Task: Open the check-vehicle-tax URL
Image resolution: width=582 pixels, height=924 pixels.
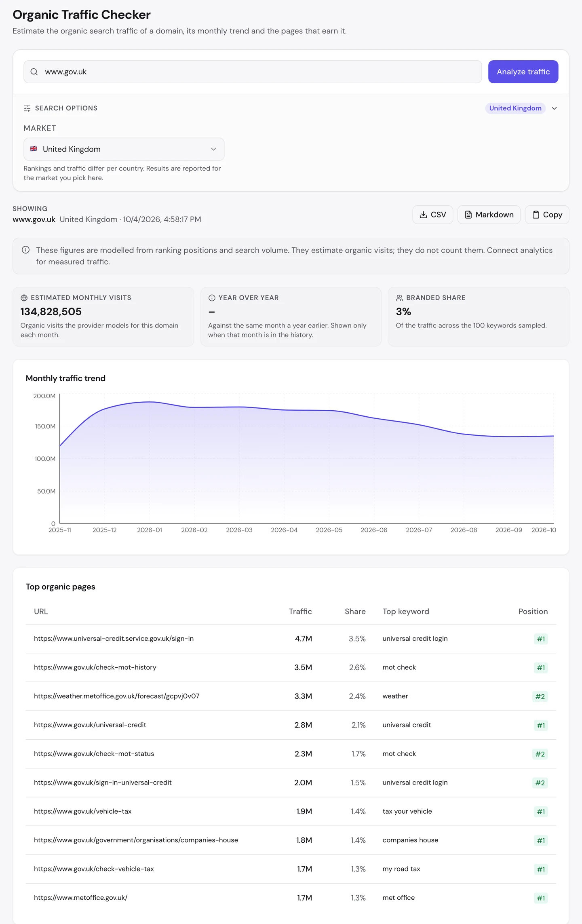Action: point(94,869)
